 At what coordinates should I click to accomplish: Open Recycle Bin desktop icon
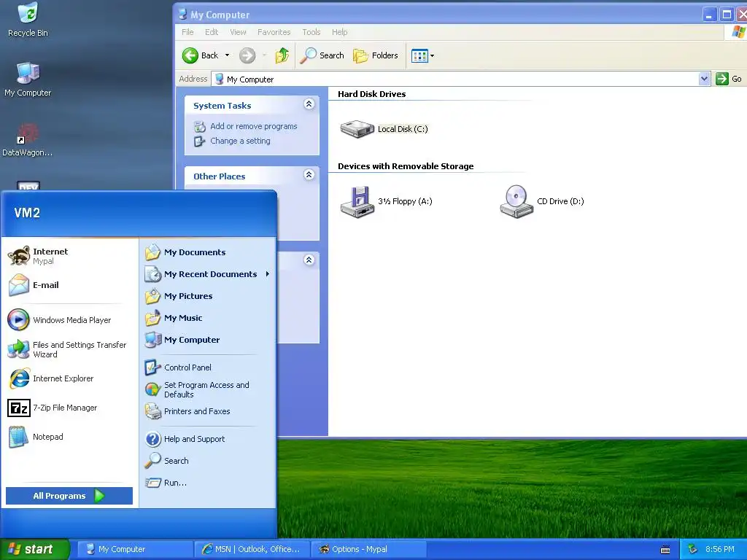click(28, 20)
